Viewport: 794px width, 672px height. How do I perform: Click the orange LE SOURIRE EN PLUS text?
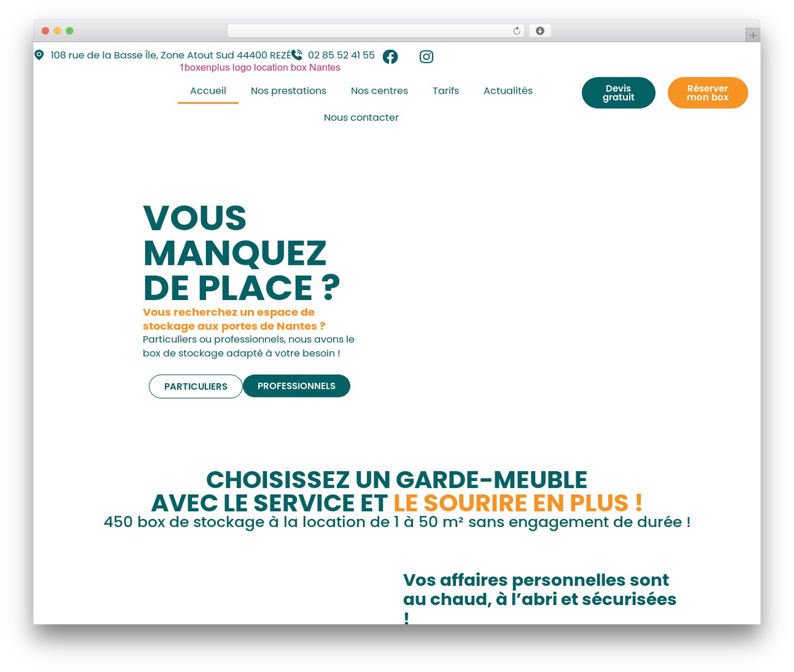(518, 503)
